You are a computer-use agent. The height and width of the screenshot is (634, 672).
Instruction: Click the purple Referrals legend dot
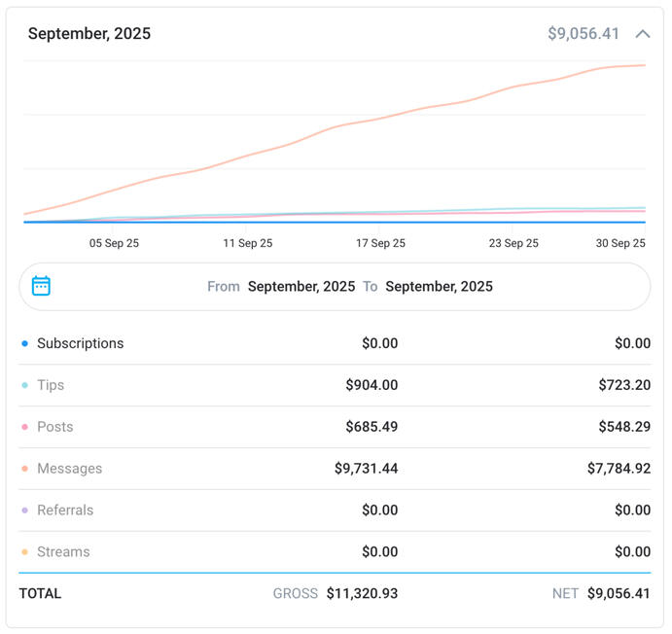click(25, 511)
